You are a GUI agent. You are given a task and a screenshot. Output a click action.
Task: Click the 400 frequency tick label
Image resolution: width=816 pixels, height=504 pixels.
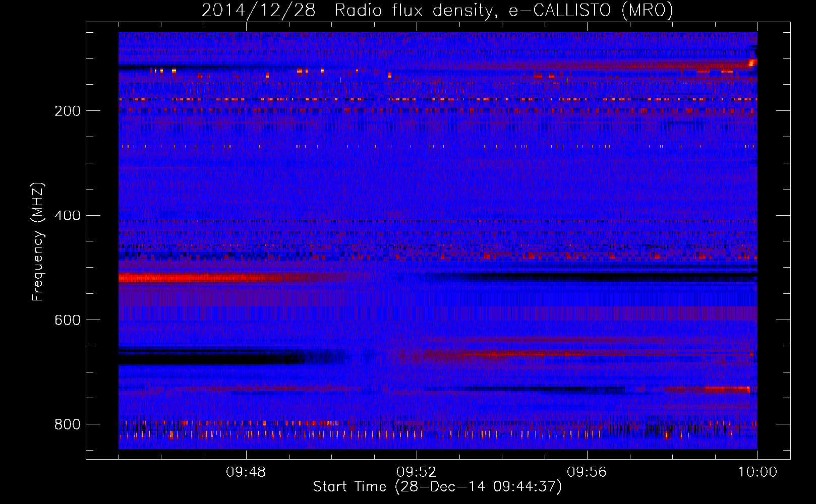tap(68, 216)
